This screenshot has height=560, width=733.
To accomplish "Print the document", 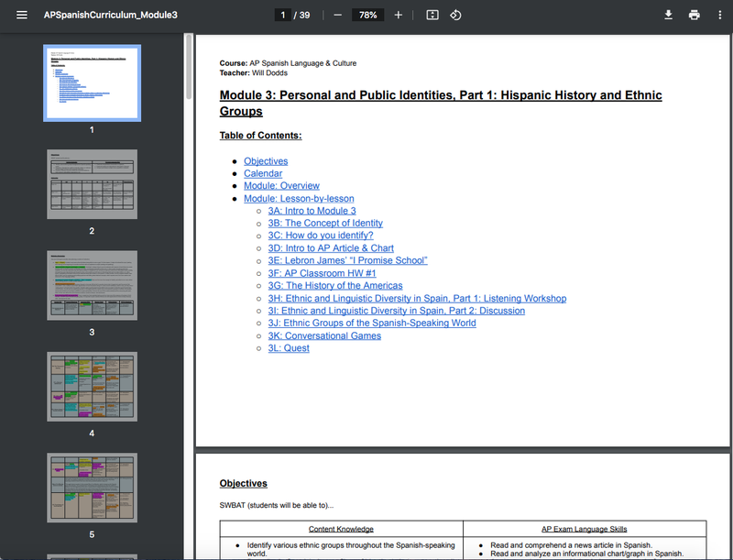I will [x=695, y=16].
